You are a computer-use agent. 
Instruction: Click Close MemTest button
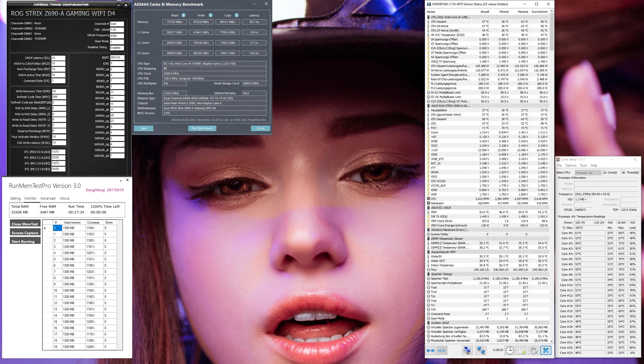pyautogui.click(x=25, y=224)
